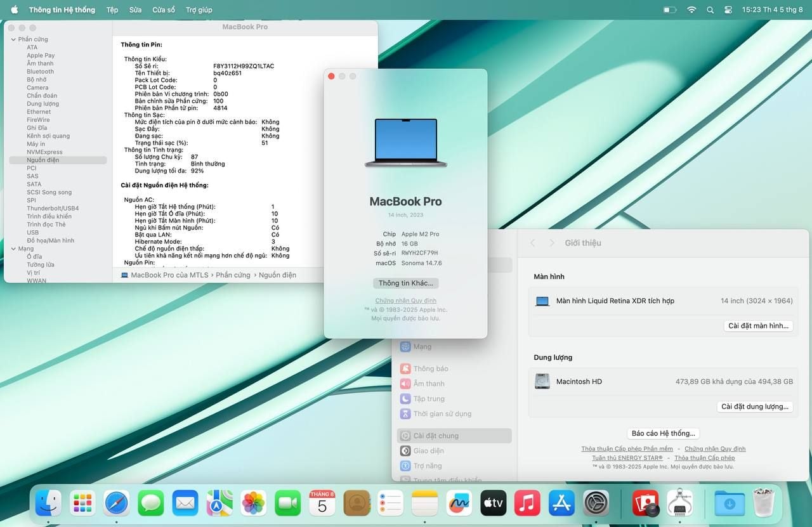
Task: Click the Báo cáo Hệ thống... button
Action: pyautogui.click(x=664, y=434)
